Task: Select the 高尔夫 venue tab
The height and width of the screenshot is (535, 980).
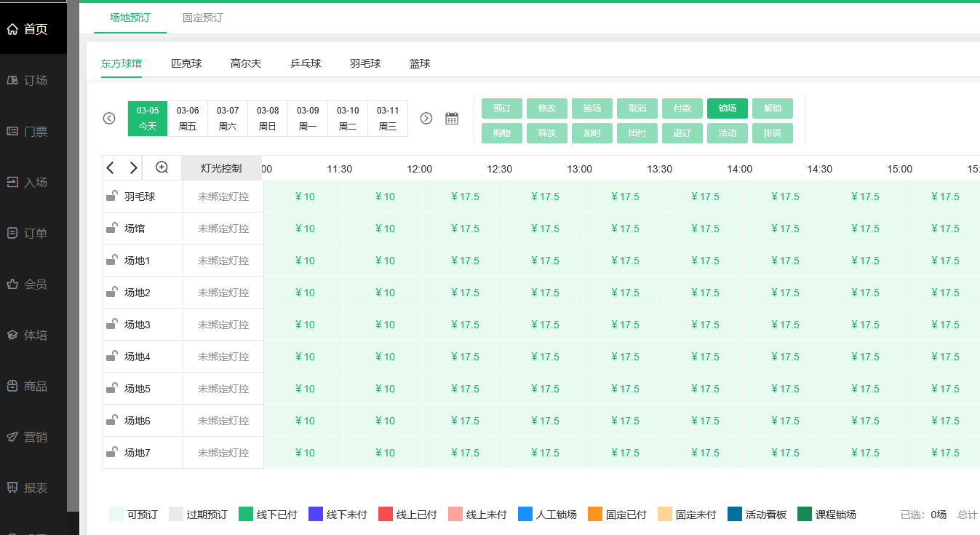Action: pyautogui.click(x=246, y=63)
